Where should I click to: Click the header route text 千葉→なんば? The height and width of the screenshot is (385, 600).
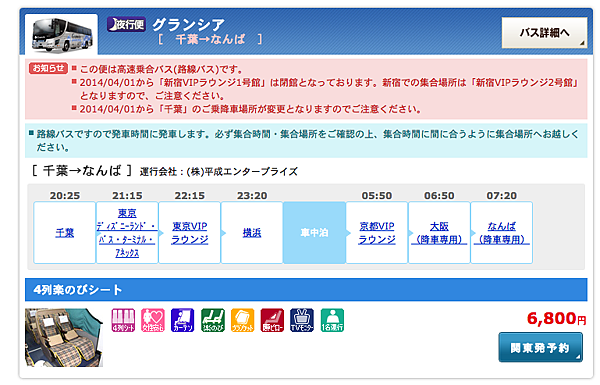point(210,39)
